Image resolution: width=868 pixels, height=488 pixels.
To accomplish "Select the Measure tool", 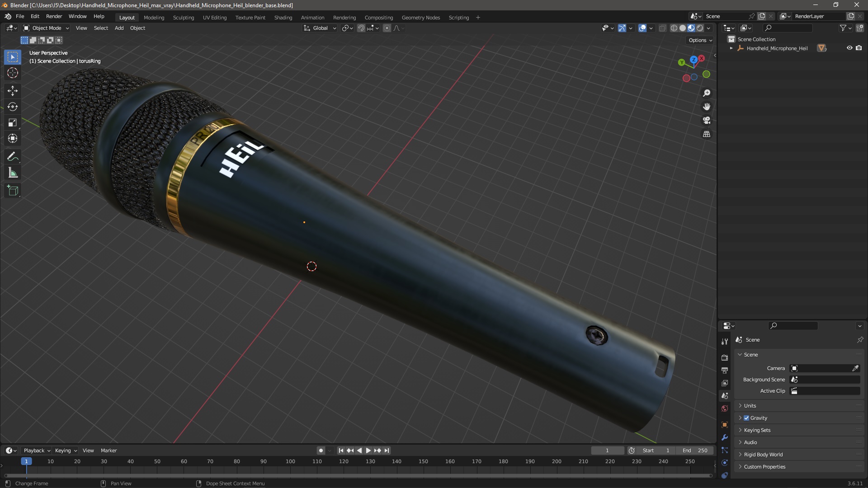I will pos(13,173).
